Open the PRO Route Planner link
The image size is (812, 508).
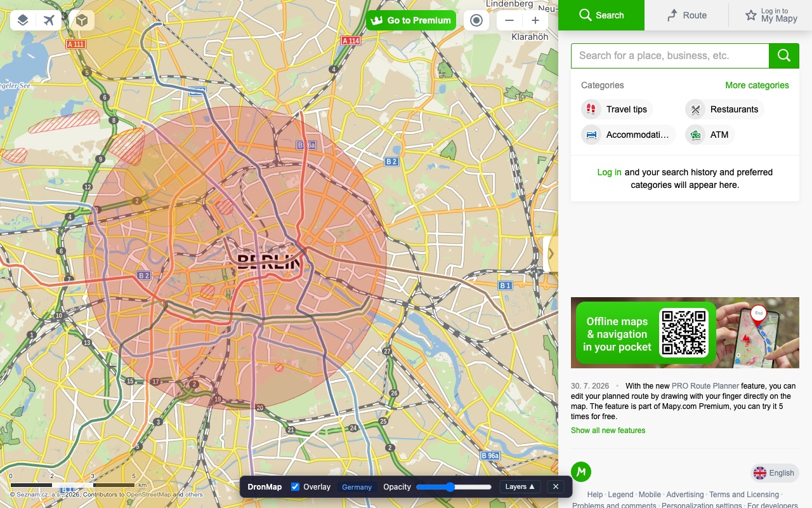(705, 386)
